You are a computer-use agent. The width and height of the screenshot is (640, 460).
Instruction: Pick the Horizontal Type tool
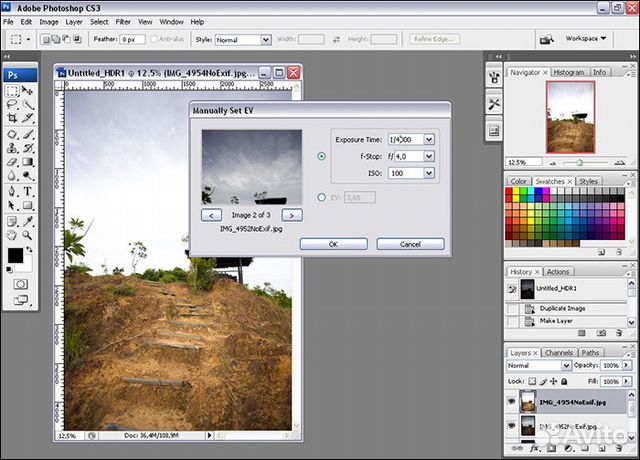coord(28,190)
